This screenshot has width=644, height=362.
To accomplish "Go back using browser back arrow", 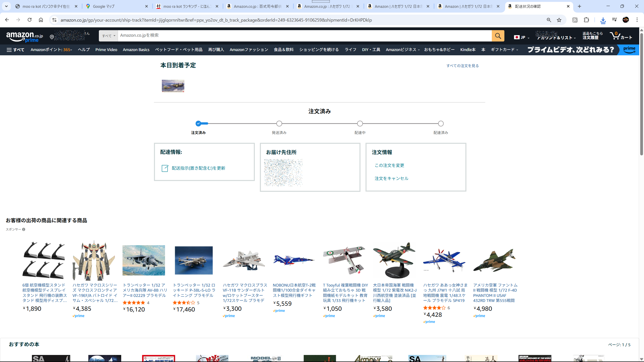I will (7, 20).
